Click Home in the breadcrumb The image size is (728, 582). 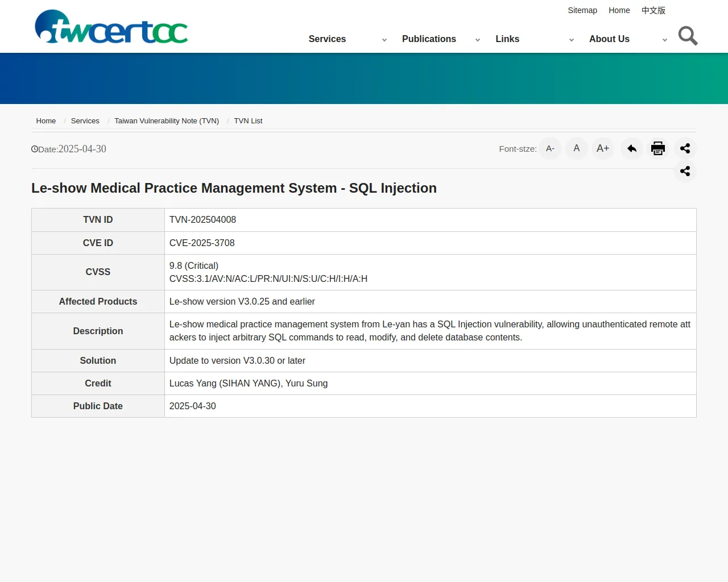click(46, 121)
